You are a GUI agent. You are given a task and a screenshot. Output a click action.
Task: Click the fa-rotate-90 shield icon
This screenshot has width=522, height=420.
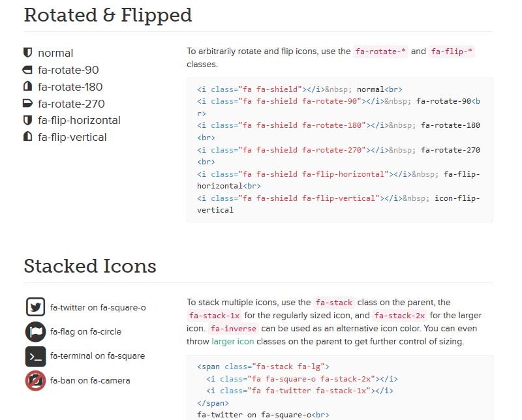tap(27, 70)
